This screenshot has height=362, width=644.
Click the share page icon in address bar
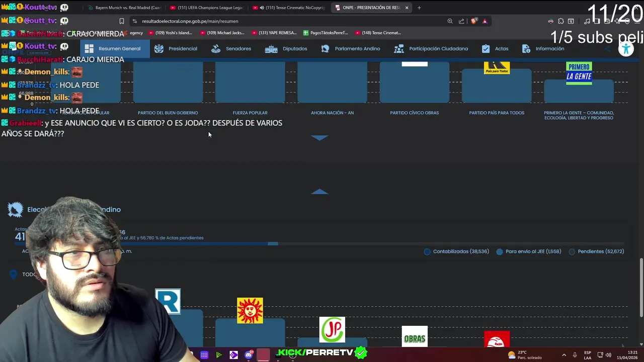point(461,21)
